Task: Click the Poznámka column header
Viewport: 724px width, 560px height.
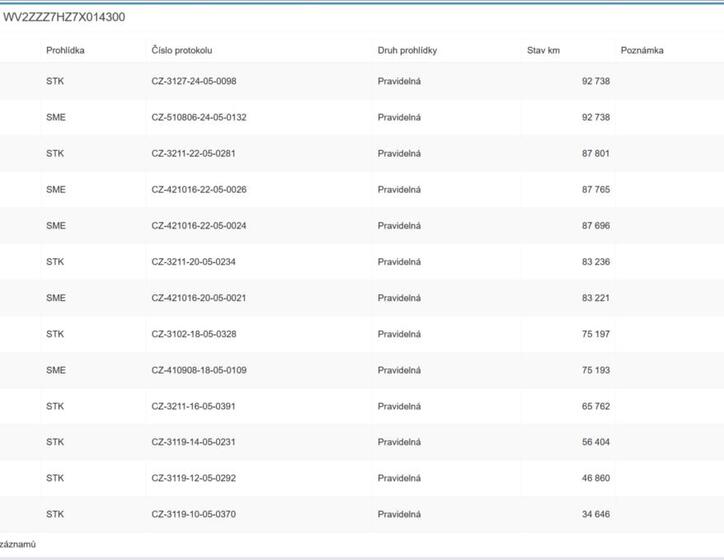Action: (642, 50)
